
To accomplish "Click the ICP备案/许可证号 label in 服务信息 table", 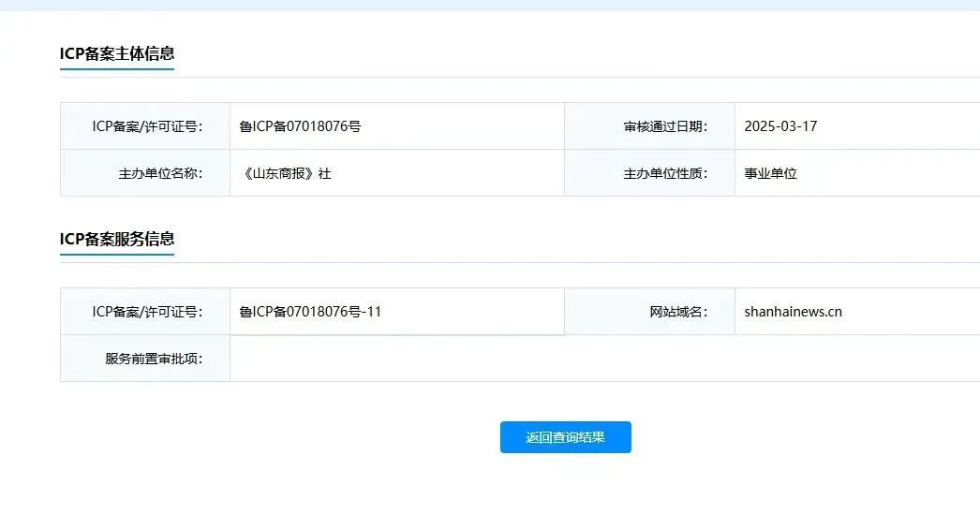I will pyautogui.click(x=147, y=312).
